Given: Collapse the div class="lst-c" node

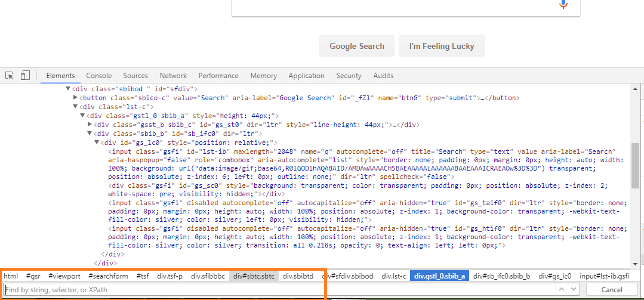Looking at the screenshot, I should click(75, 107).
